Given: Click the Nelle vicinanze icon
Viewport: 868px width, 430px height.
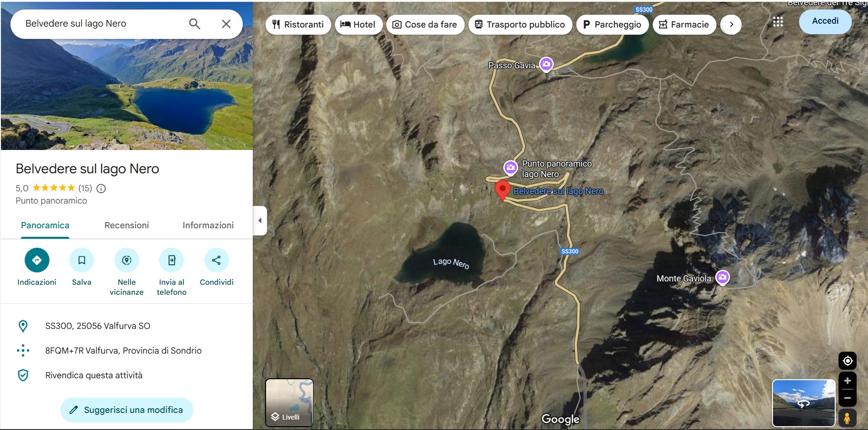Looking at the screenshot, I should 127,260.
